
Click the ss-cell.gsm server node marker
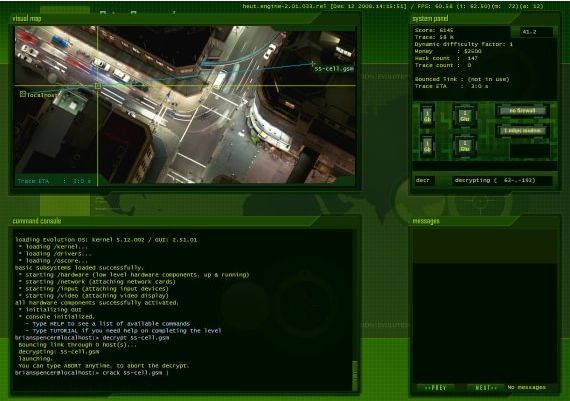pyautogui.click(x=313, y=64)
